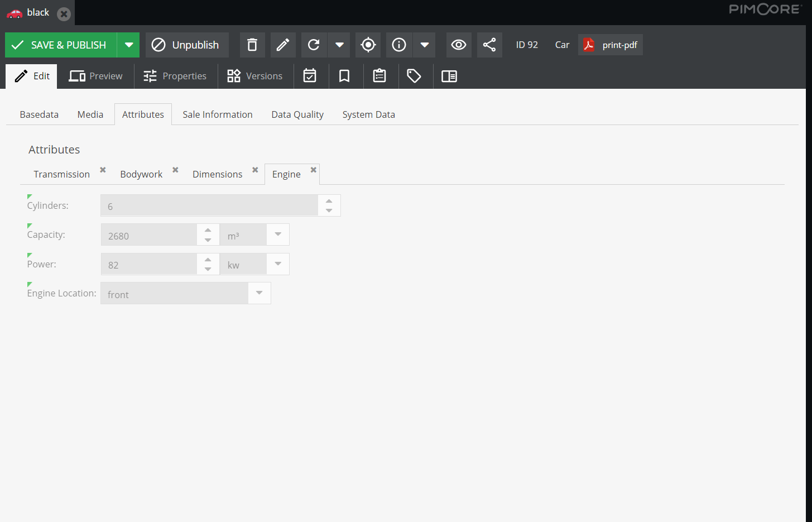812x522 pixels.
Task: Increase Power with the up spinner
Action: click(x=208, y=260)
